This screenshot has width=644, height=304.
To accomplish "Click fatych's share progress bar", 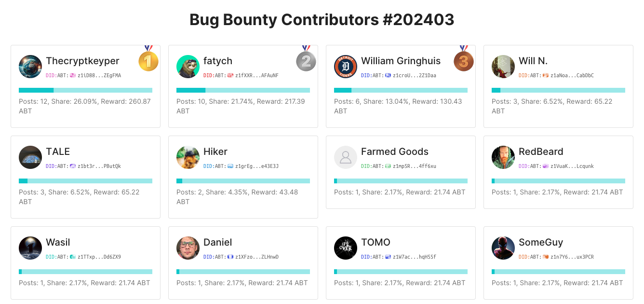I will [x=243, y=90].
